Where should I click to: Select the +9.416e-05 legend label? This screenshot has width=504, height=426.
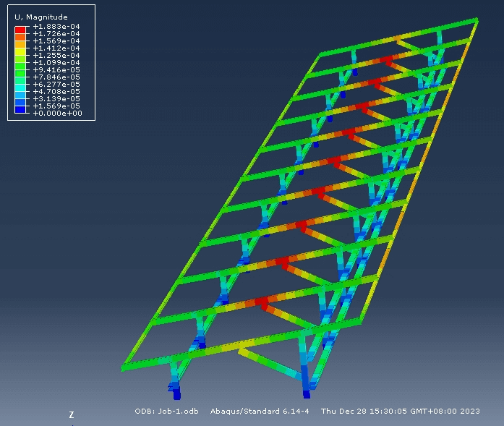click(56, 70)
